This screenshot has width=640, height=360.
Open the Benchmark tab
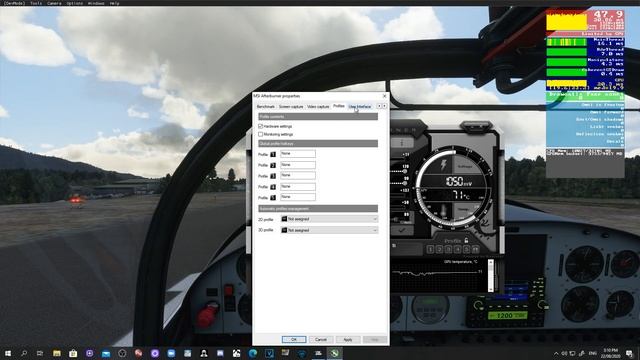[x=266, y=107]
